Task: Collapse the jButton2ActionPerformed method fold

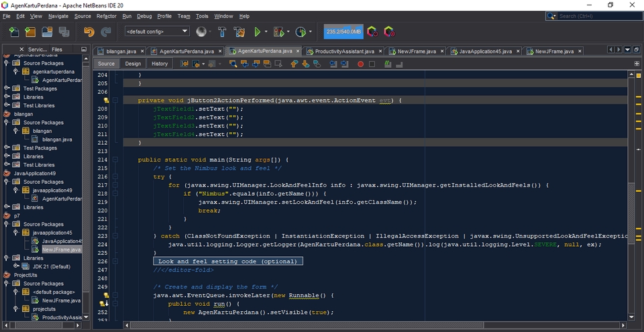Action: (115, 100)
